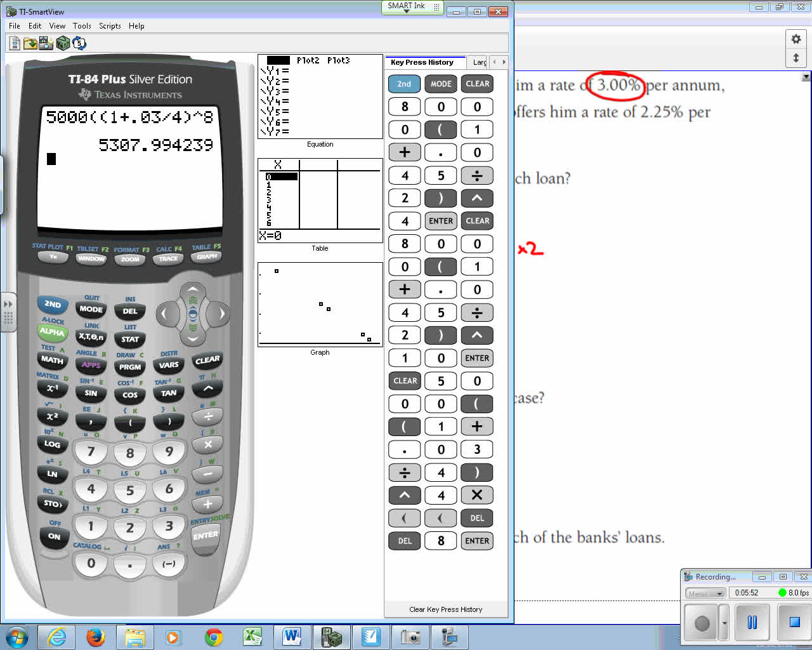Click the GRAPH key on calculator
The height and width of the screenshot is (650, 812).
(x=207, y=256)
